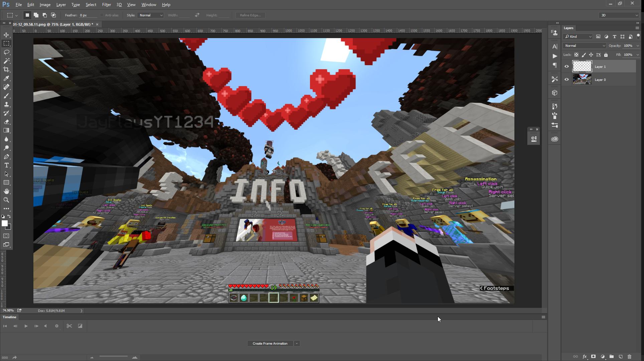The image size is (644, 361).
Task: Select the Move tool
Action: [6, 35]
